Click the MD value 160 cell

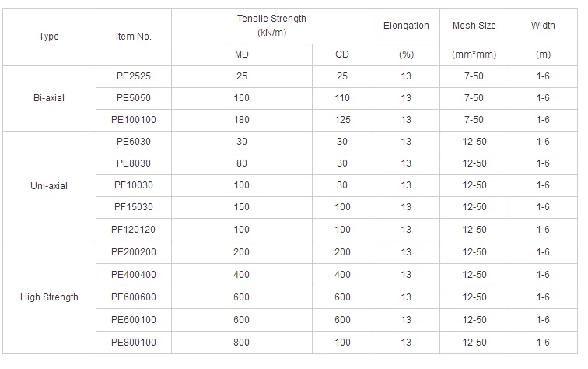[242, 98]
